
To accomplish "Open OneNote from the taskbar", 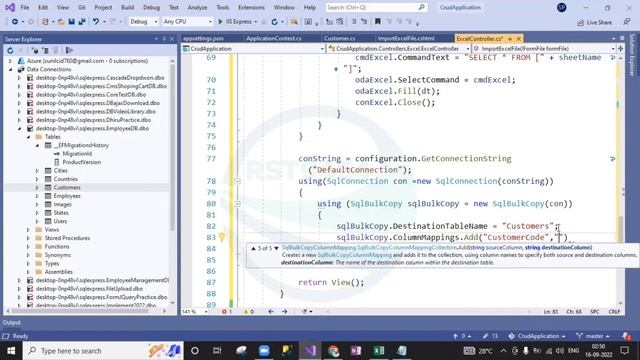I will pos(356,351).
